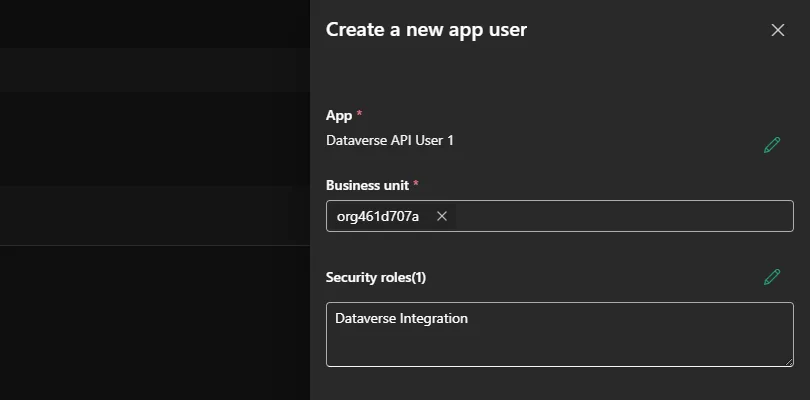Click the resize grip of roles box
Screen dimensions: 810x400
tap(789, 362)
